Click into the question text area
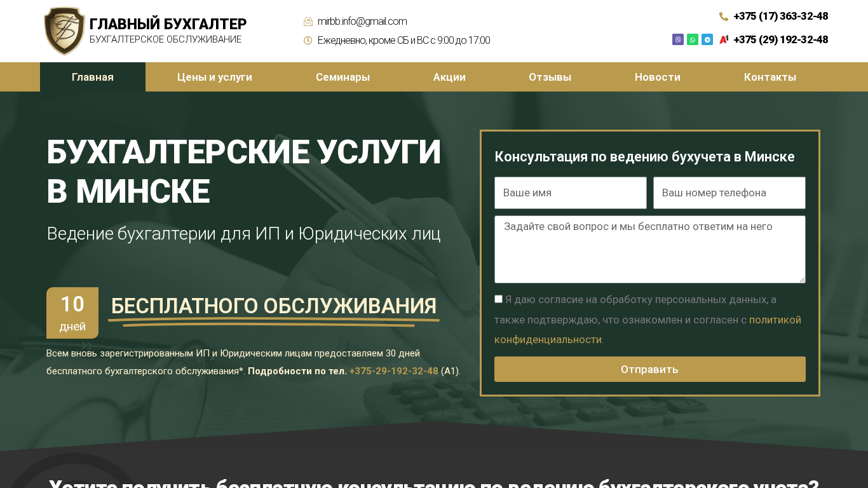The height and width of the screenshot is (488, 868). [x=650, y=249]
